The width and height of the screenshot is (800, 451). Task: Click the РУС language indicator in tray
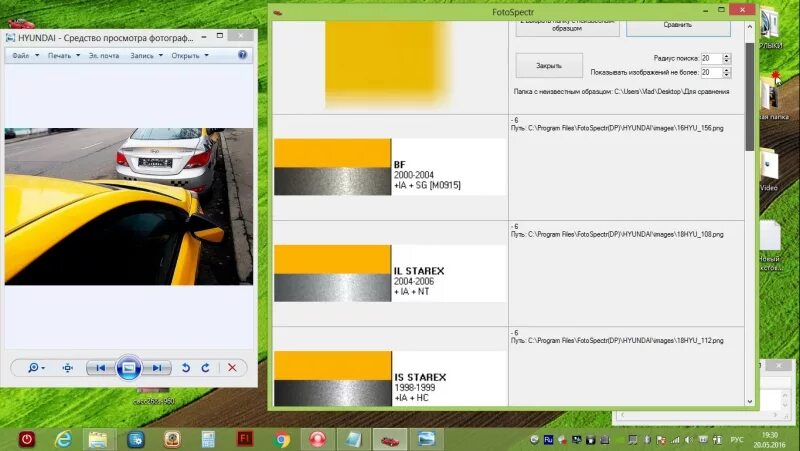[737, 440]
